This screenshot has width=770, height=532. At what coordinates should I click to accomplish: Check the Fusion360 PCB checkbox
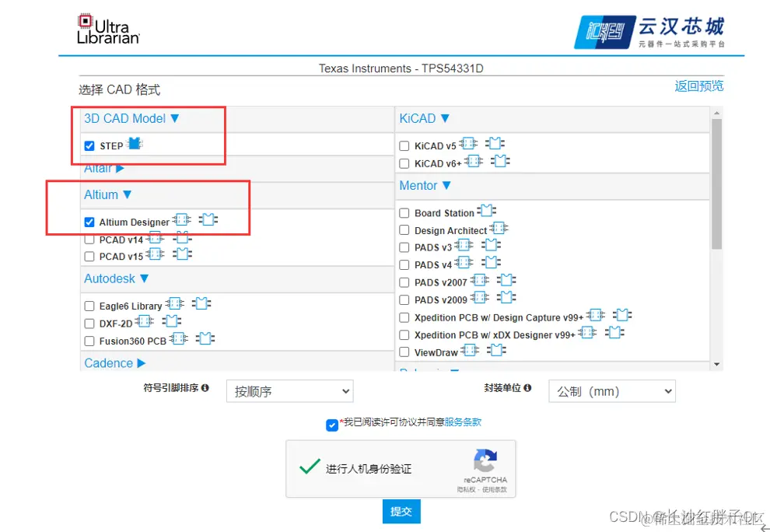click(x=89, y=341)
